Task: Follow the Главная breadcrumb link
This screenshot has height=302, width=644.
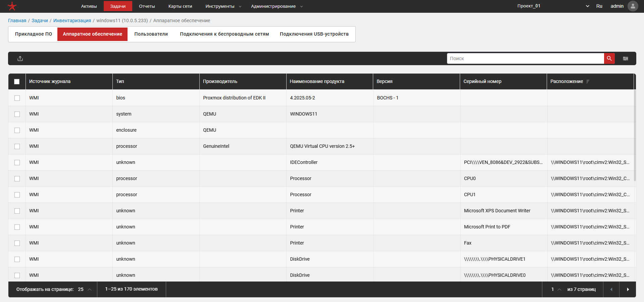Action: tap(17, 20)
